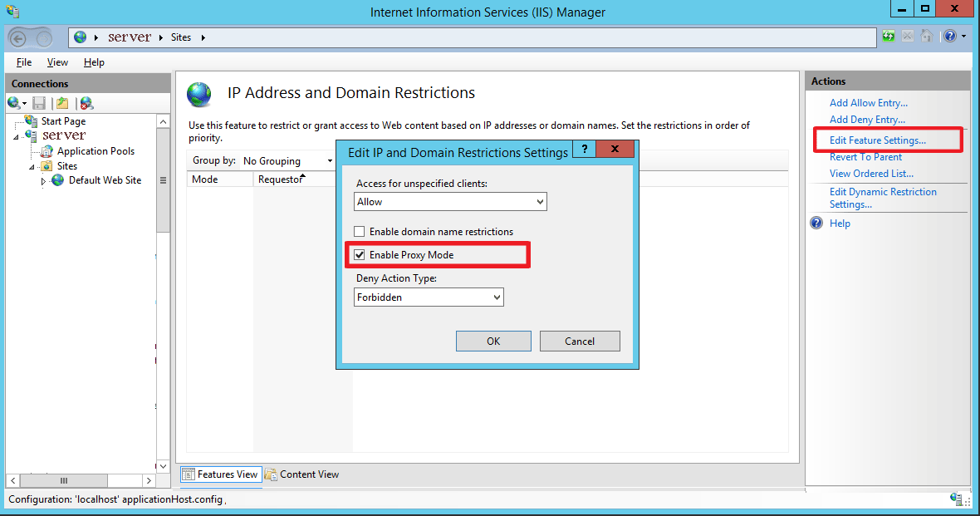Image resolution: width=980 pixels, height=516 pixels.
Task: Click Connections horizontal scrollbar thumb
Action: coord(63,480)
